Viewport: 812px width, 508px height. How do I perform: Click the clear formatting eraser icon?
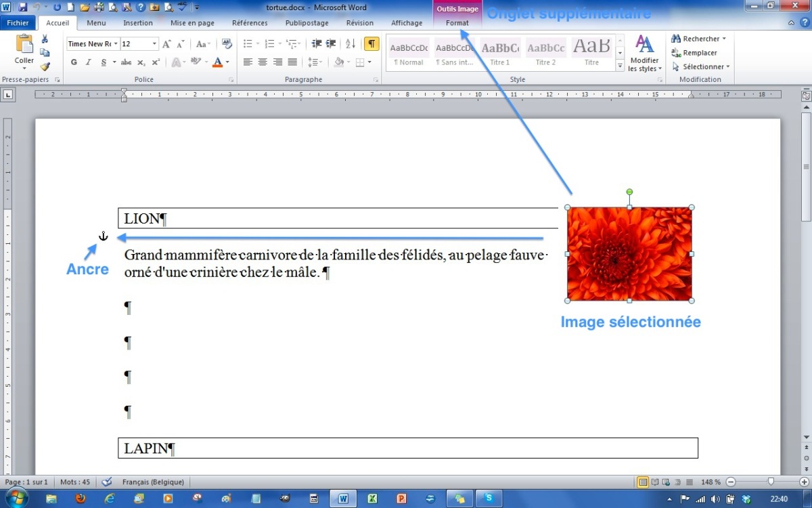click(x=227, y=44)
